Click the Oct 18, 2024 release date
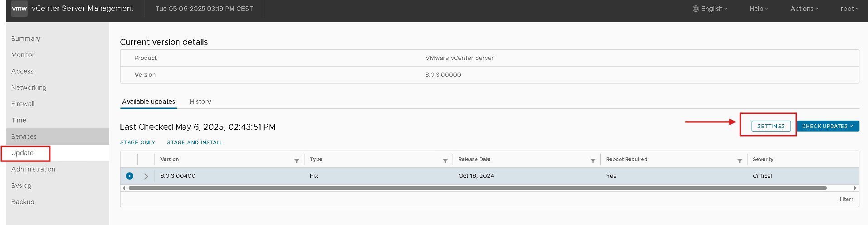The image size is (868, 225). click(476, 176)
